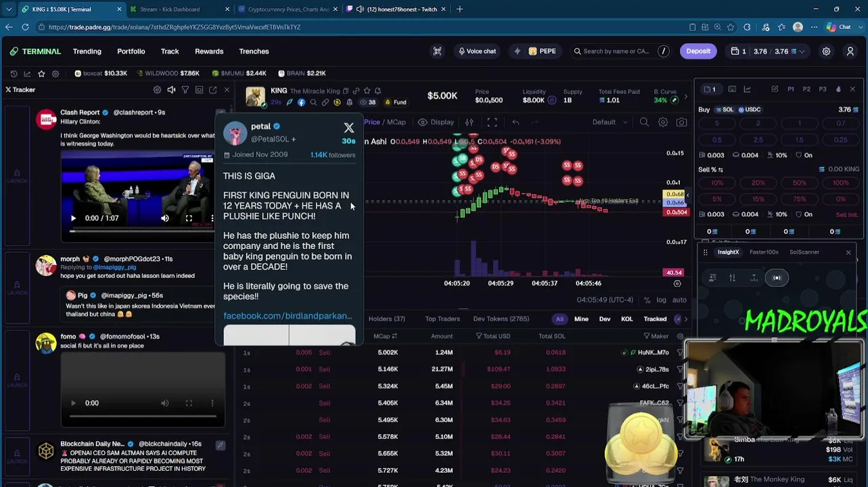This screenshot has height=487, width=868.
Task: Open the Portfolio tab
Action: [x=131, y=51]
